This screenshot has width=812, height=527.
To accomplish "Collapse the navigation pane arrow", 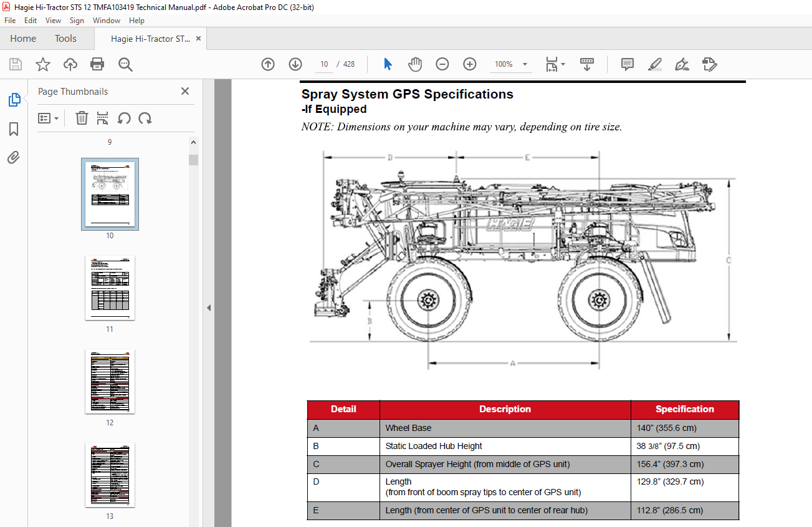I will pos(209,307).
